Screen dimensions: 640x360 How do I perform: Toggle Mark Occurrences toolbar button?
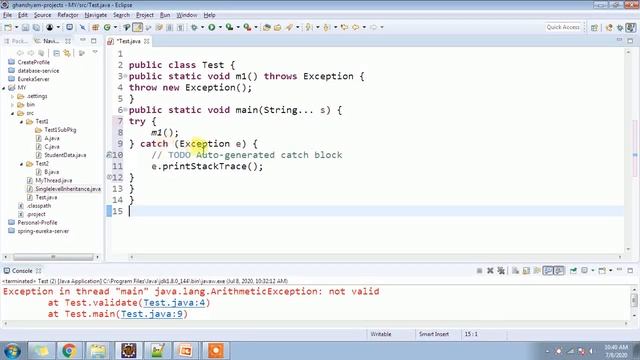click(x=138, y=27)
